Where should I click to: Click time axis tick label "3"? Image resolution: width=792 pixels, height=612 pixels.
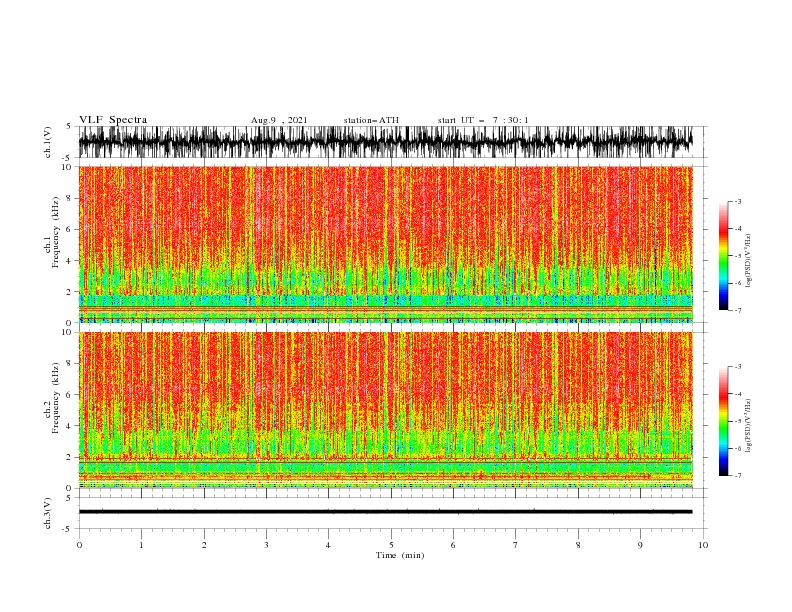coord(266,545)
